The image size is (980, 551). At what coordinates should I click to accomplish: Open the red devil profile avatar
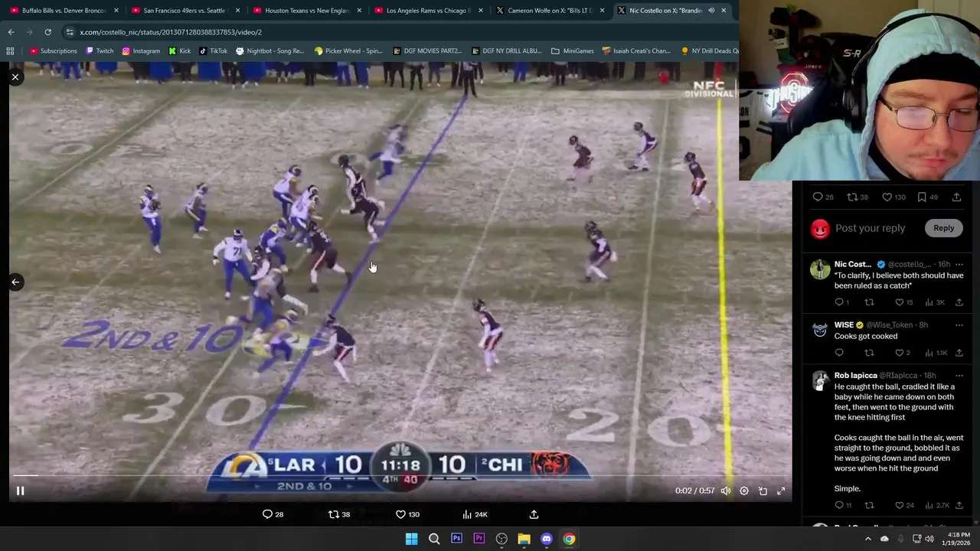tap(820, 229)
